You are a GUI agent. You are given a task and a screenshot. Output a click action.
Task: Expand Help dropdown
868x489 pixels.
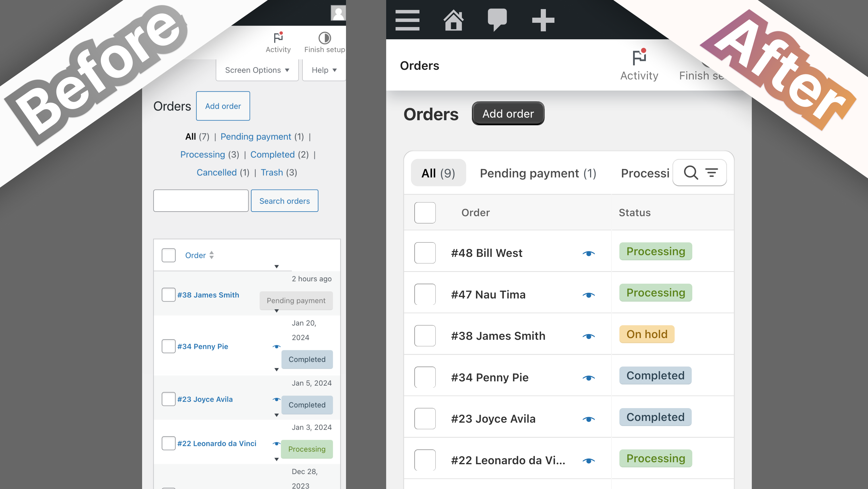click(x=324, y=70)
